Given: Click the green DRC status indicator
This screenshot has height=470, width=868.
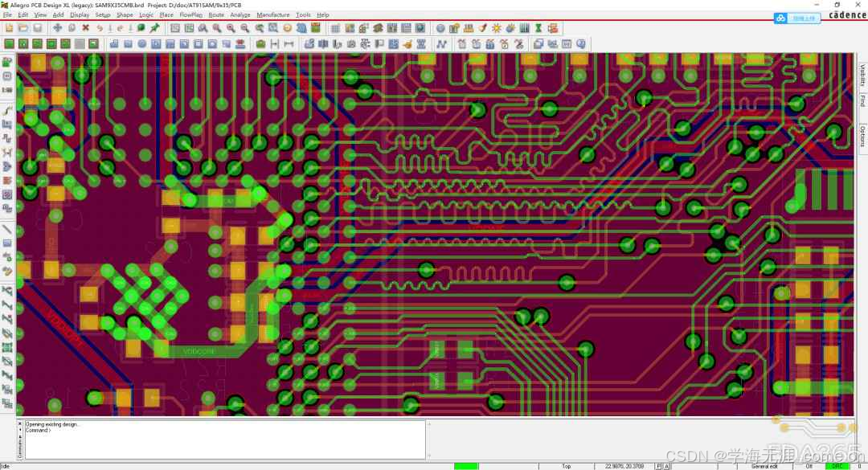Looking at the screenshot, I should tap(837, 467).
